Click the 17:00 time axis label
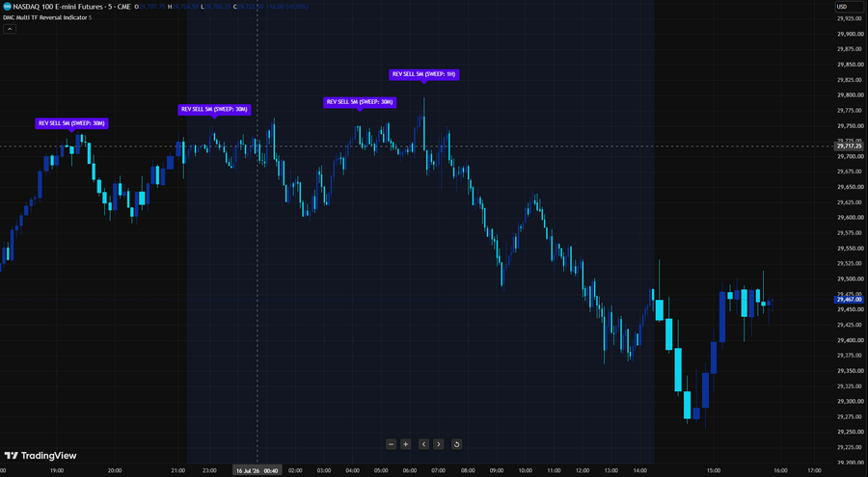This screenshot has width=868, height=477. pos(814,471)
